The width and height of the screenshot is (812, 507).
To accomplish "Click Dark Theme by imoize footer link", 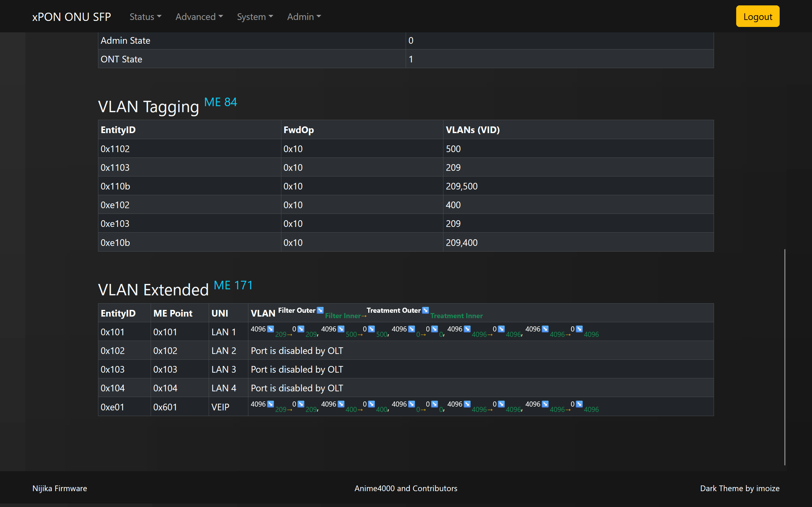I will 740,488.
